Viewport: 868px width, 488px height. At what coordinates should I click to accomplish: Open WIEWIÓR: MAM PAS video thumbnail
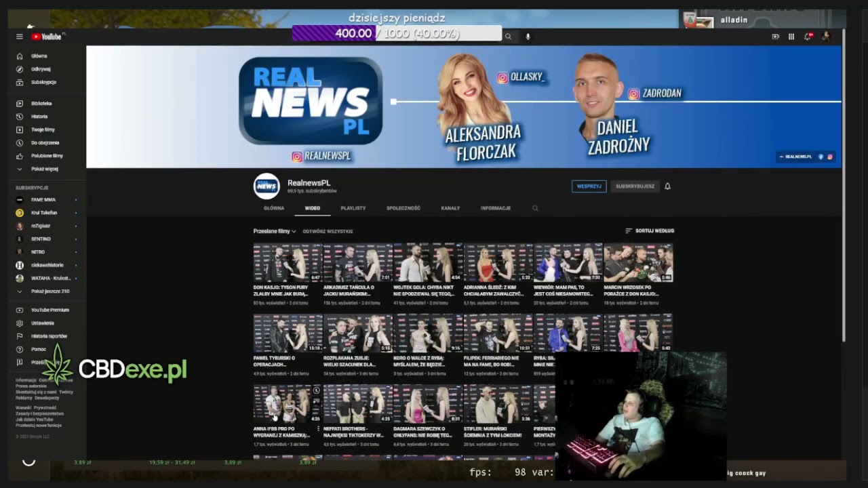(x=568, y=263)
